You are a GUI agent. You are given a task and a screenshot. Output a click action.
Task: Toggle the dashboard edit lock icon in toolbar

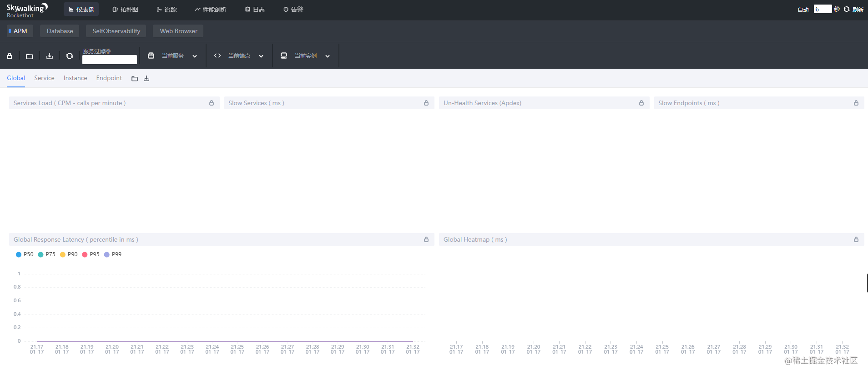tap(10, 56)
